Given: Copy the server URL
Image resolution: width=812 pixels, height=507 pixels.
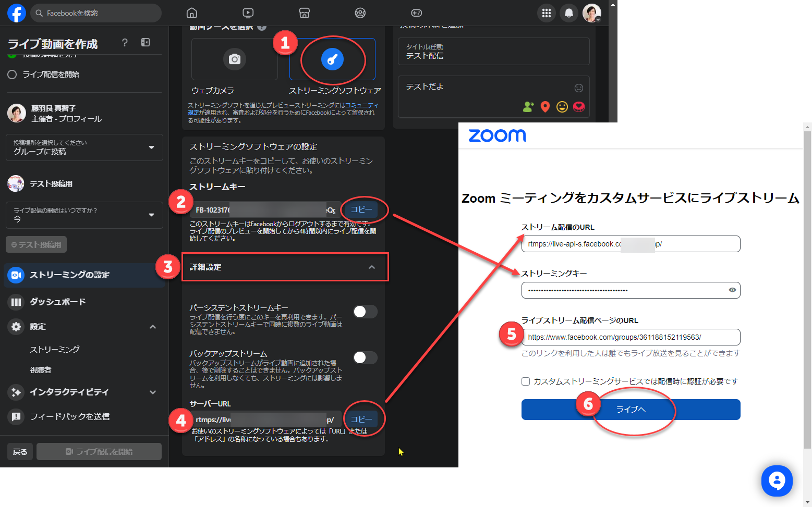Looking at the screenshot, I should tap(361, 419).
